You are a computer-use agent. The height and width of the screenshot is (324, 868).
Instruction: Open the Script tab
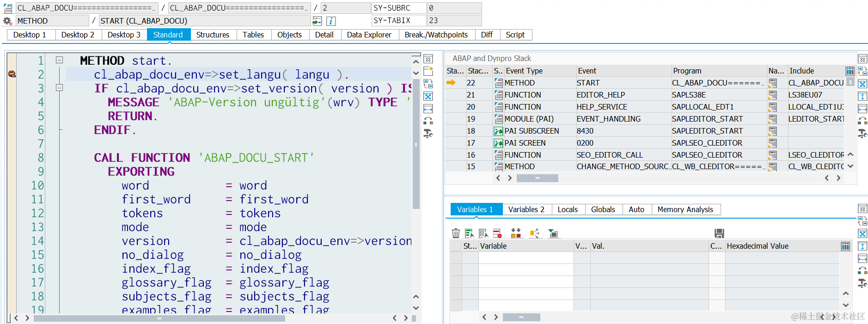pyautogui.click(x=515, y=35)
